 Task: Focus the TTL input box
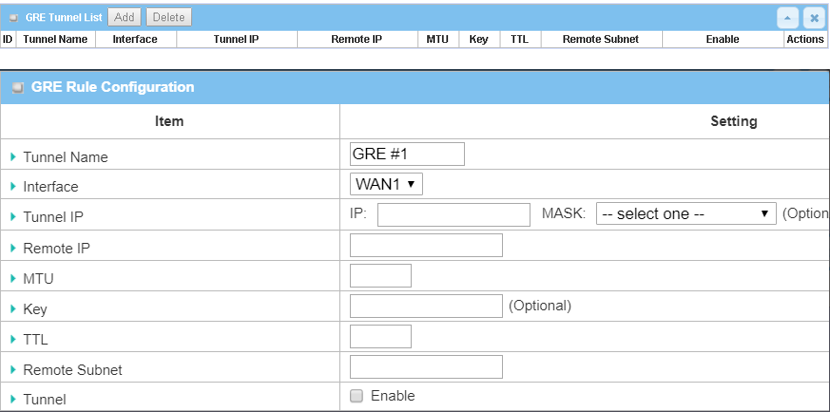[x=380, y=337]
